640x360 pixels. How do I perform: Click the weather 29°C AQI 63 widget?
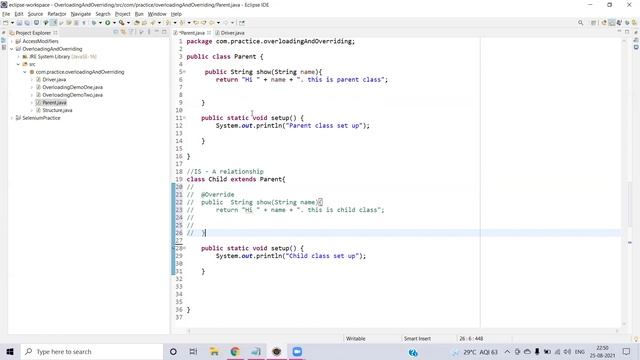pos(476,352)
